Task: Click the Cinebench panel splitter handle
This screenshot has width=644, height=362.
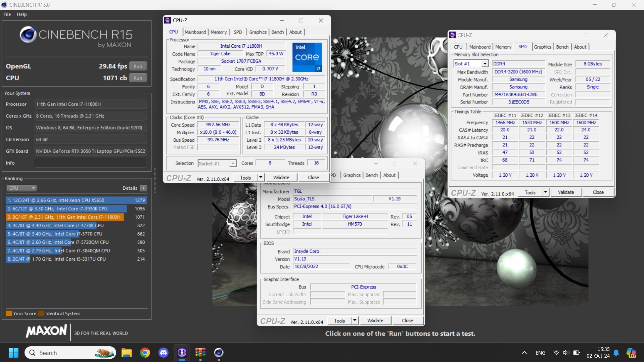Action: click(x=155, y=181)
